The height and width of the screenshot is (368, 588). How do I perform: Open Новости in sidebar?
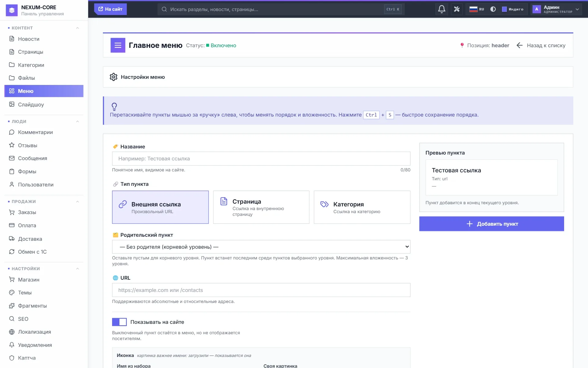click(x=44, y=39)
